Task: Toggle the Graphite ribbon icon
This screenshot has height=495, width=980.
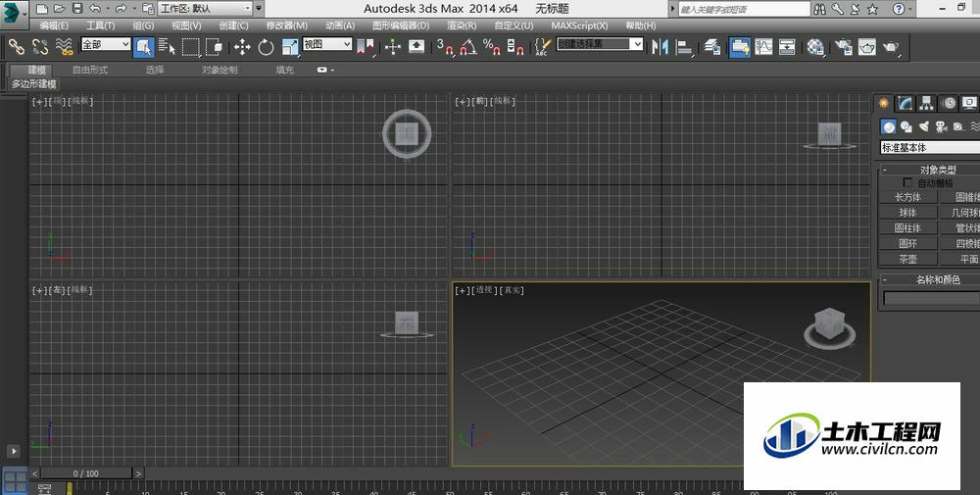Action: coord(739,47)
